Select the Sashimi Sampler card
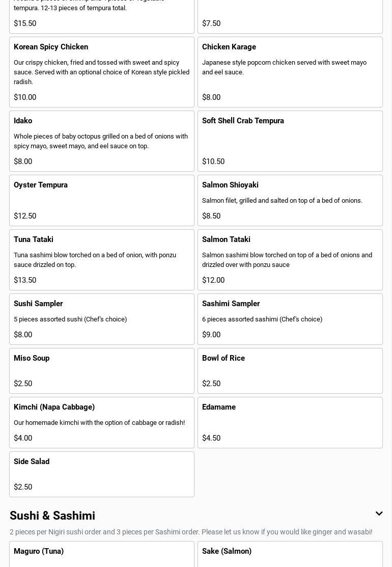 pos(290,319)
